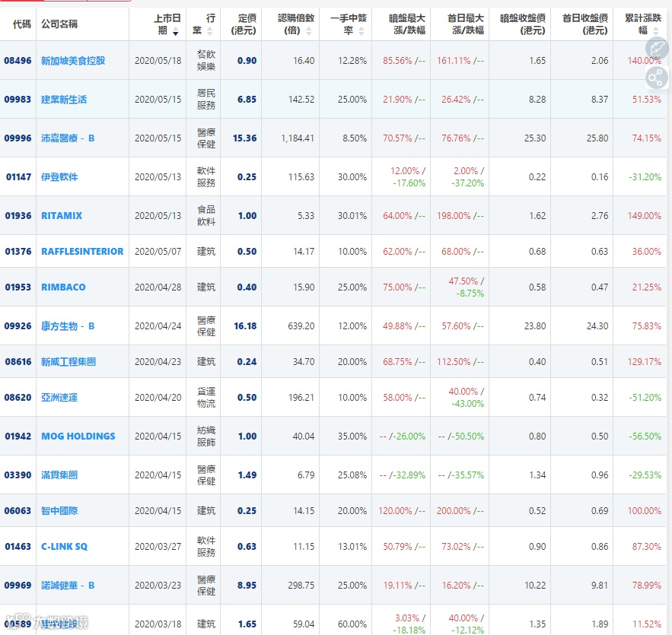Sort by one-lot success rate (一手中簽率)

coord(361,31)
